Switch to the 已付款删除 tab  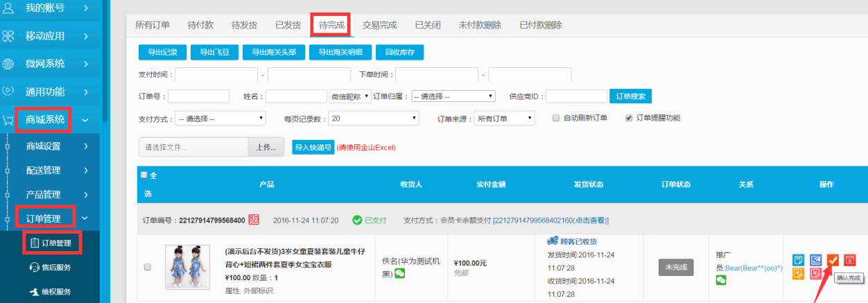click(x=541, y=24)
